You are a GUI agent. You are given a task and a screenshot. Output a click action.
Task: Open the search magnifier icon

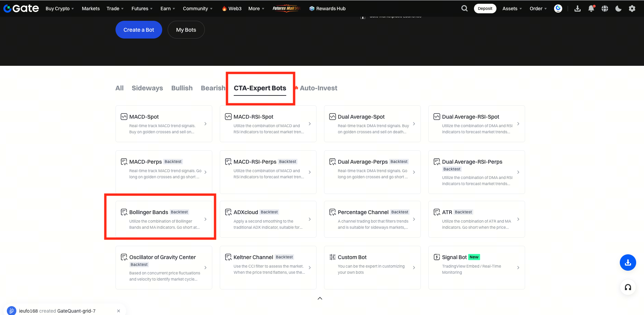click(464, 9)
